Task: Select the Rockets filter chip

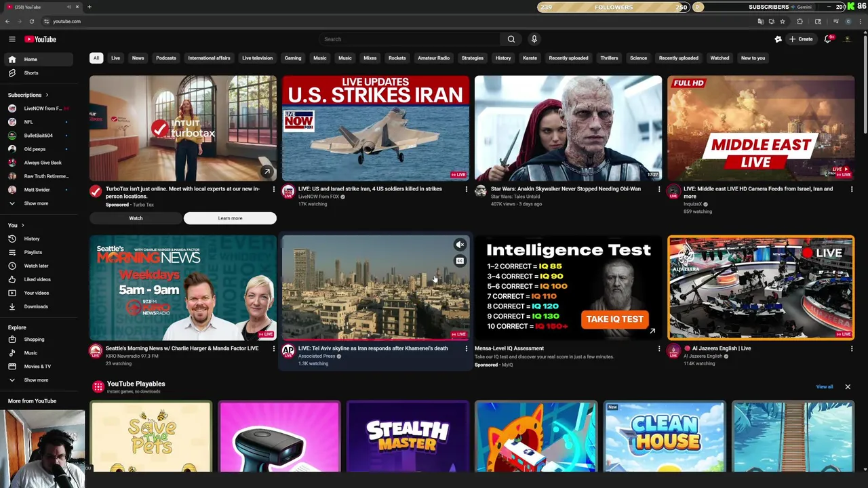Action: tap(397, 58)
